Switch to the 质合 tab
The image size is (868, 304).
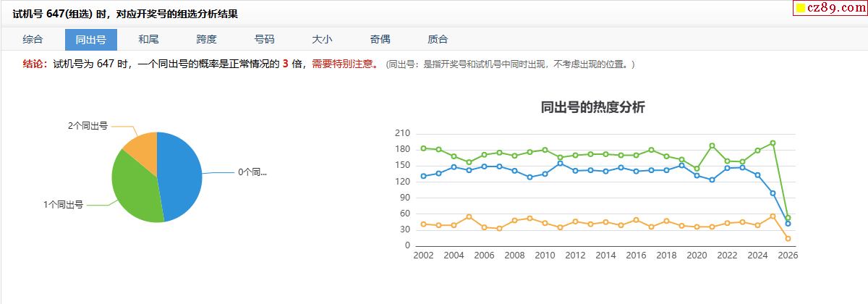pyautogui.click(x=438, y=40)
